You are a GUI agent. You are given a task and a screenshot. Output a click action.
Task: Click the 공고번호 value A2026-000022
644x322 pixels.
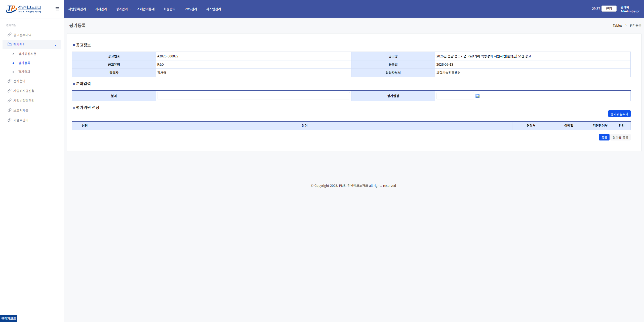[x=168, y=56]
